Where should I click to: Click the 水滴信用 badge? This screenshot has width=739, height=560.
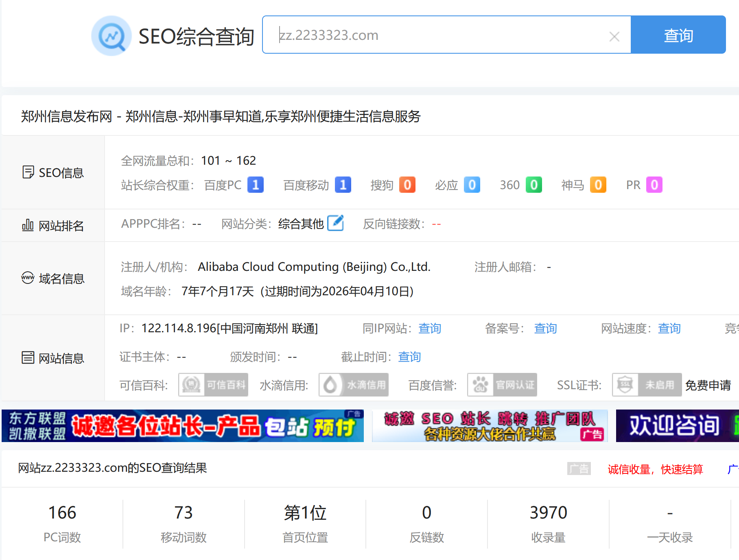[353, 385]
